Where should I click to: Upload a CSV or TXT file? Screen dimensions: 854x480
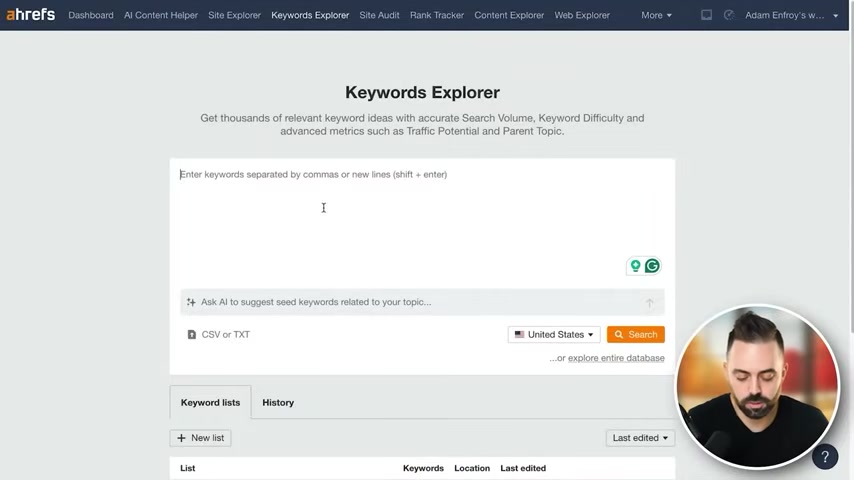click(x=218, y=335)
